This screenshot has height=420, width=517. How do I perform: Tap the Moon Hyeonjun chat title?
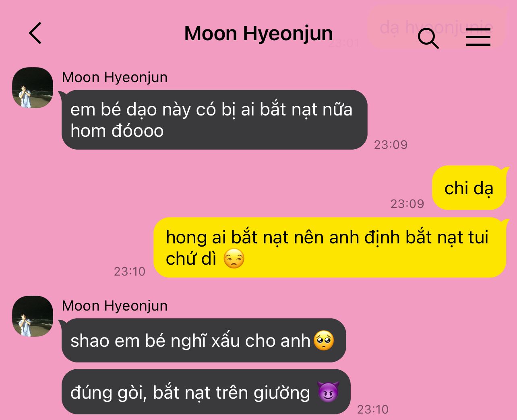pos(258,33)
